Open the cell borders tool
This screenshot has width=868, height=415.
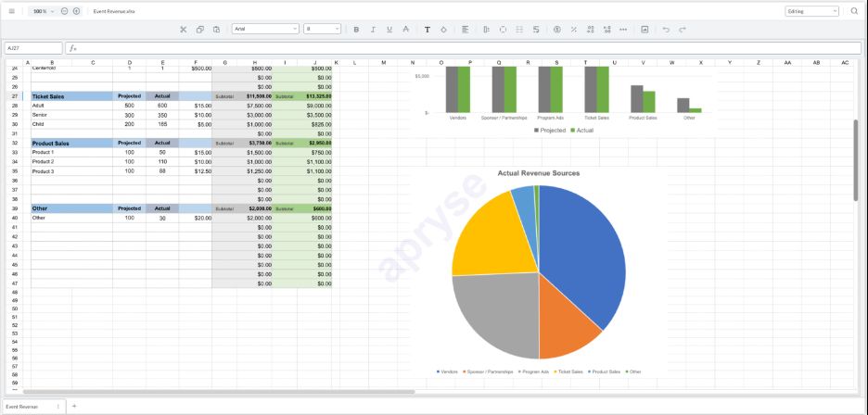tap(503, 30)
